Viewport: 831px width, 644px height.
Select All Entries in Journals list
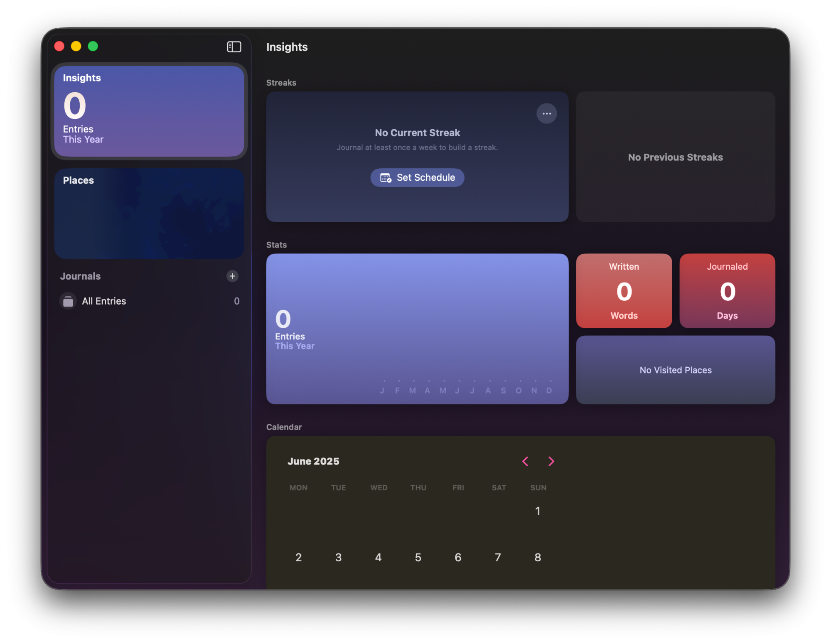104,301
